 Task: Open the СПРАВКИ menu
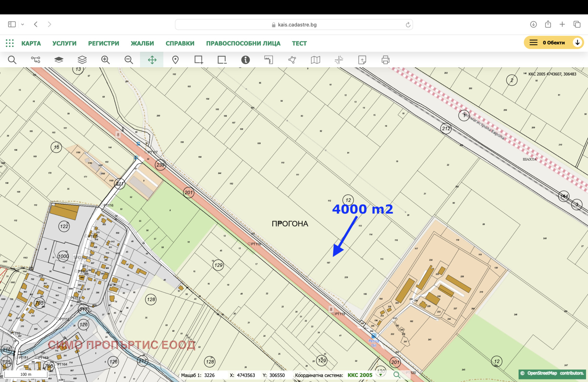pos(180,43)
